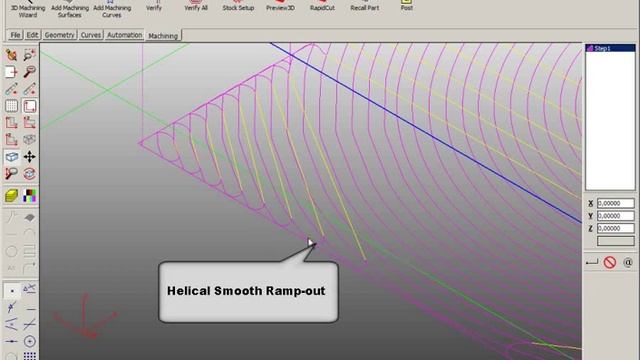The image size is (640, 360).
Task: Click Add Machining Surfaces
Action: 70,9
